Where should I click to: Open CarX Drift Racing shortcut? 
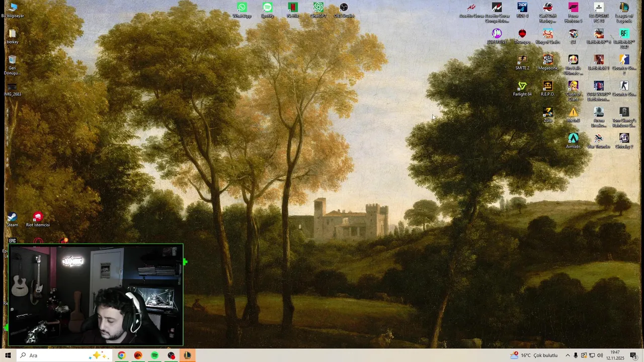[x=547, y=13]
